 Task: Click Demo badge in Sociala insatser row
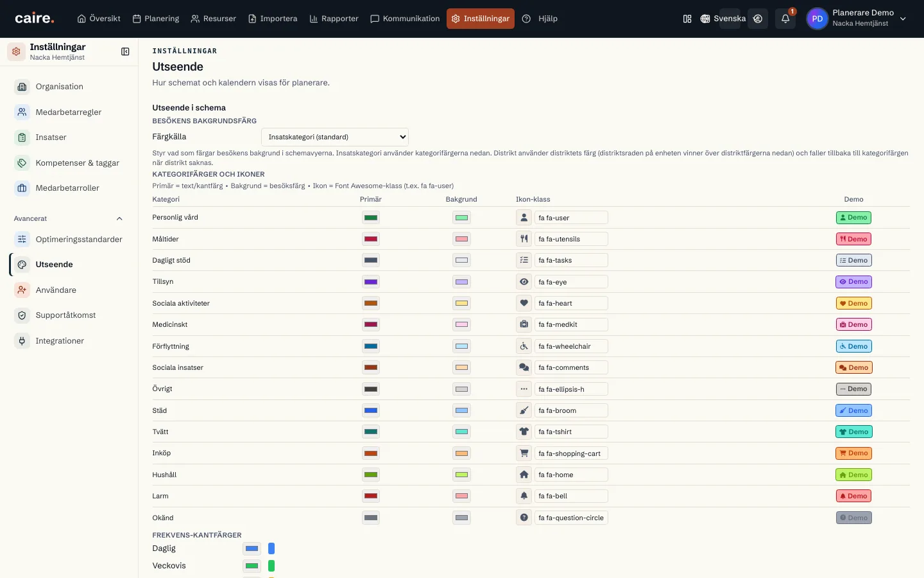854,367
